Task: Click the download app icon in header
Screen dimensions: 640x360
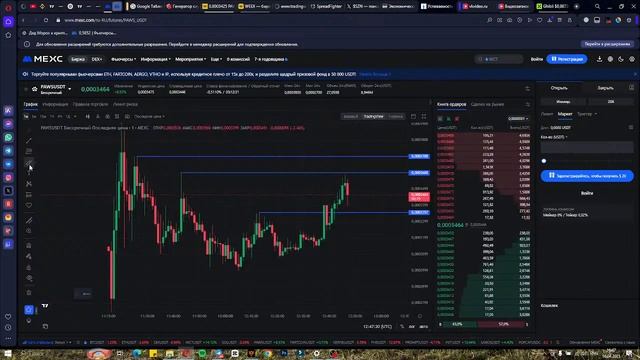Action: pos(599,59)
